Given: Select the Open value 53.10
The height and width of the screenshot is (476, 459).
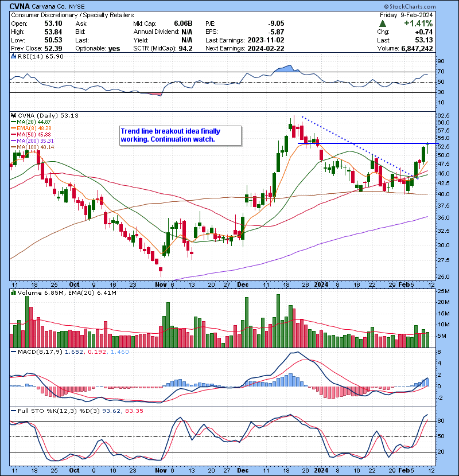Looking at the screenshot, I should coord(53,24).
